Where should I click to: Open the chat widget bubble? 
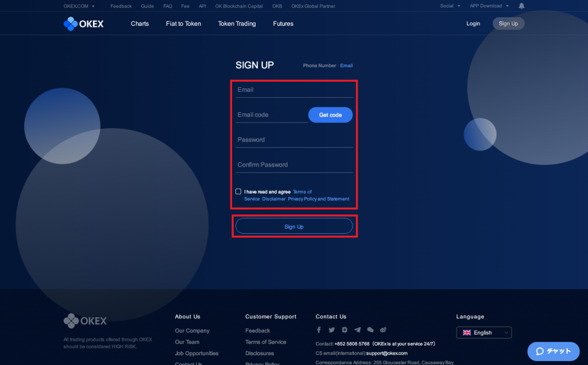tap(553, 351)
